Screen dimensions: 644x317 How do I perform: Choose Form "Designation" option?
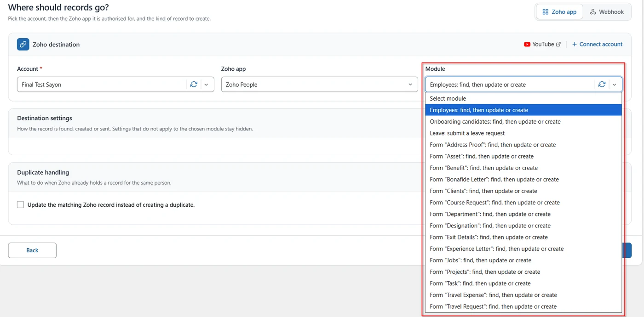pyautogui.click(x=523, y=226)
